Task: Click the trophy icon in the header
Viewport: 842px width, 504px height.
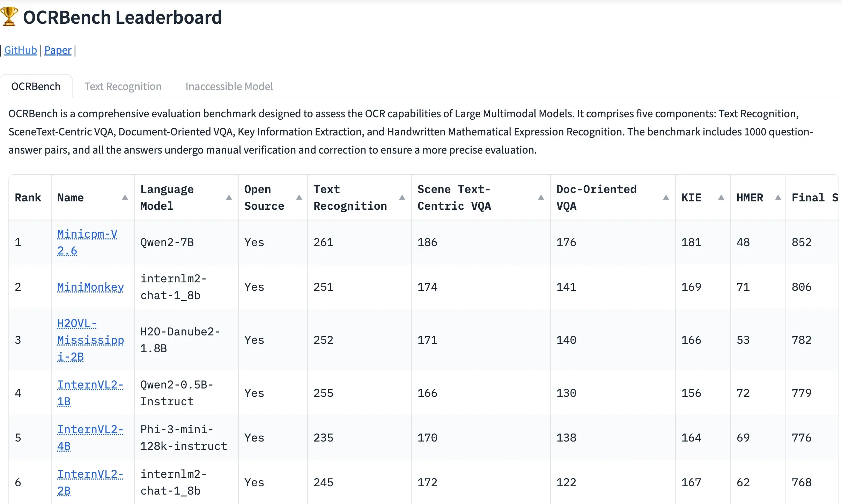Action: click(9, 17)
